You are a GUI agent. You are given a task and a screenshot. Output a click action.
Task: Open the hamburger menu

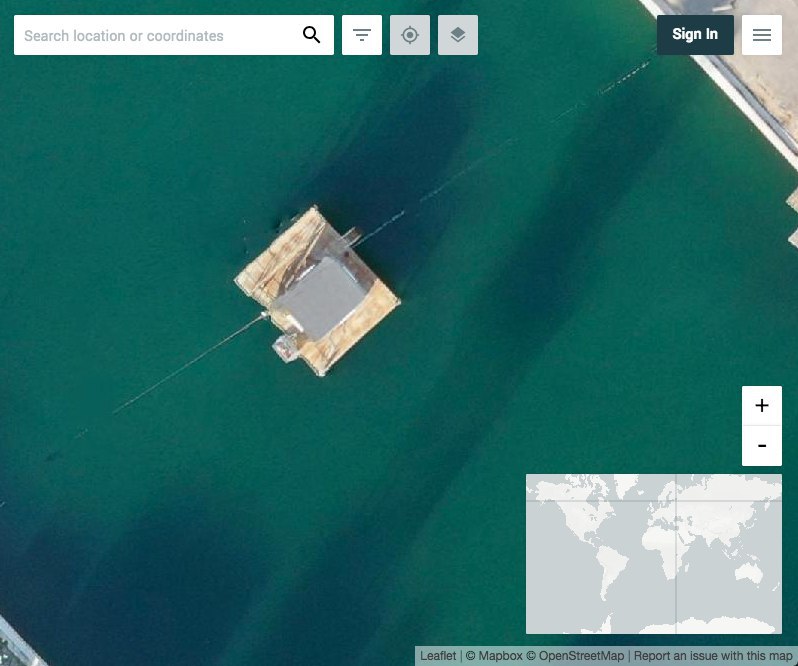pyautogui.click(x=762, y=35)
